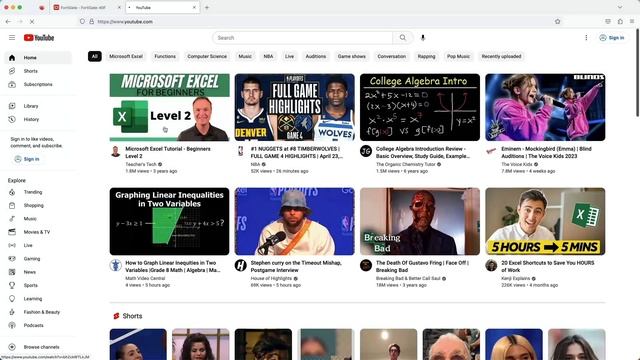This screenshot has width=640, height=360.
Task: Open Subscriptions in the sidebar
Action: click(38, 84)
